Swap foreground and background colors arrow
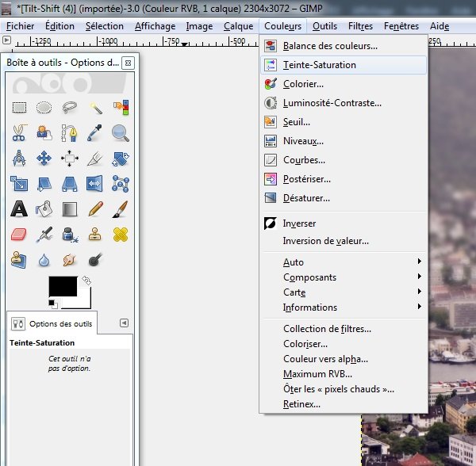The height and width of the screenshot is (466, 476). tap(86, 281)
